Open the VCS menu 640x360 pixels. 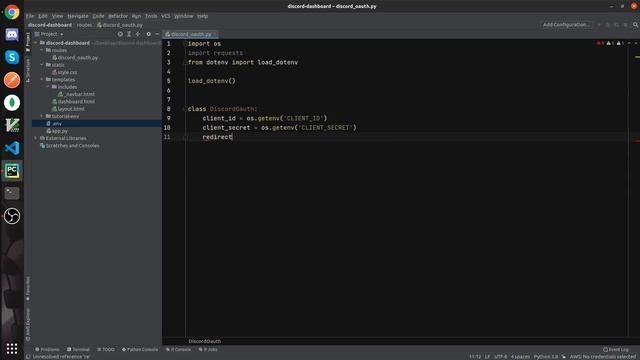[x=165, y=16]
